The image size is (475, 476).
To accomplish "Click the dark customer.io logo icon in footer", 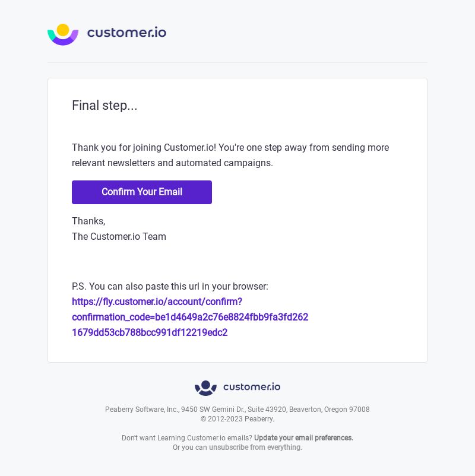I will tap(205, 388).
